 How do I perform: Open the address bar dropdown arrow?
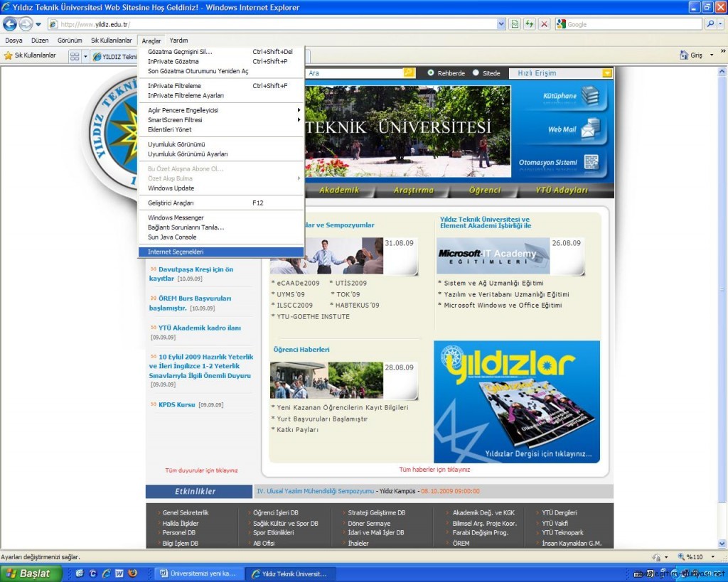point(502,24)
